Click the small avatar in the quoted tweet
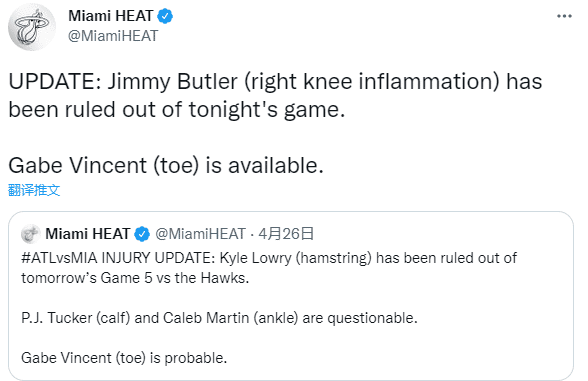Viewport: 588px width, 381px height. click(x=30, y=234)
